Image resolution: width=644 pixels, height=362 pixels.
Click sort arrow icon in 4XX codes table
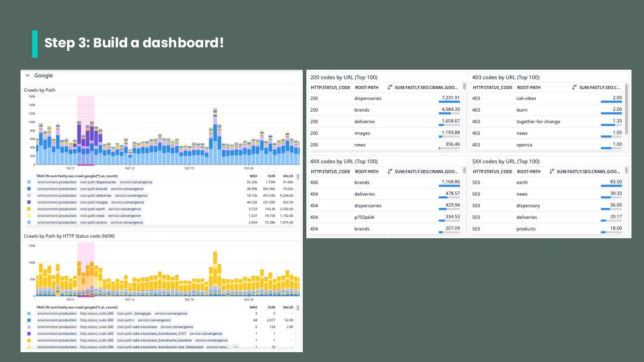point(390,172)
